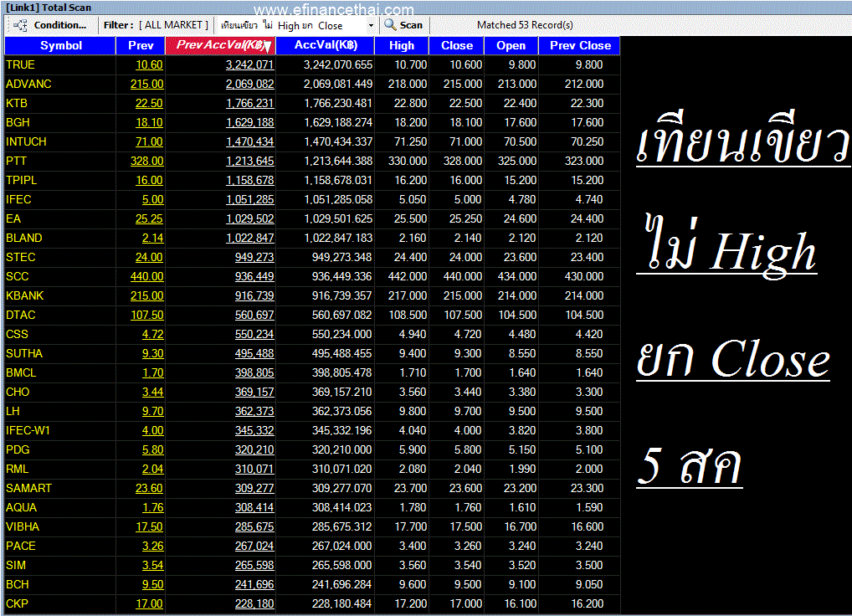The width and height of the screenshot is (852, 616).
Task: Select the IFEC symbol
Action: pyautogui.click(x=18, y=200)
